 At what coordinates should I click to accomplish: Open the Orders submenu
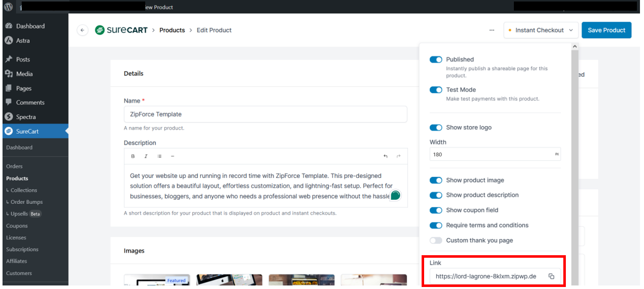click(14, 166)
